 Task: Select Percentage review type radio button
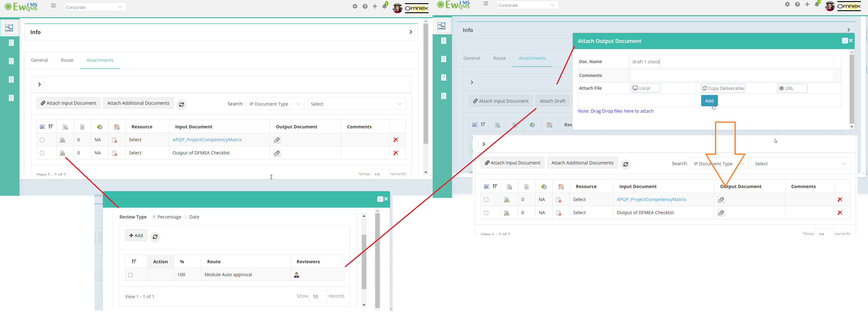(154, 217)
